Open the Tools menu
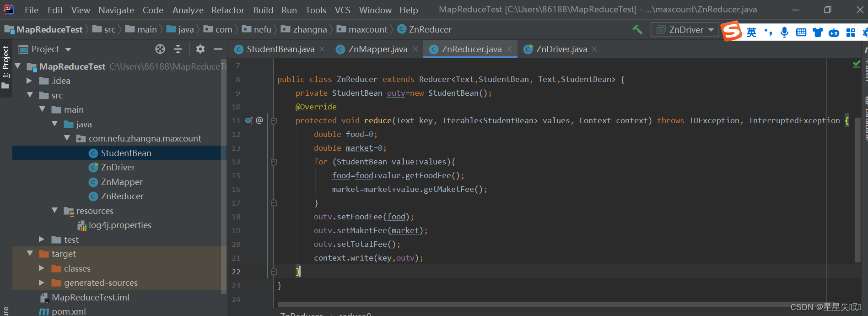Screen dimensions: 868x316 (x=316, y=10)
